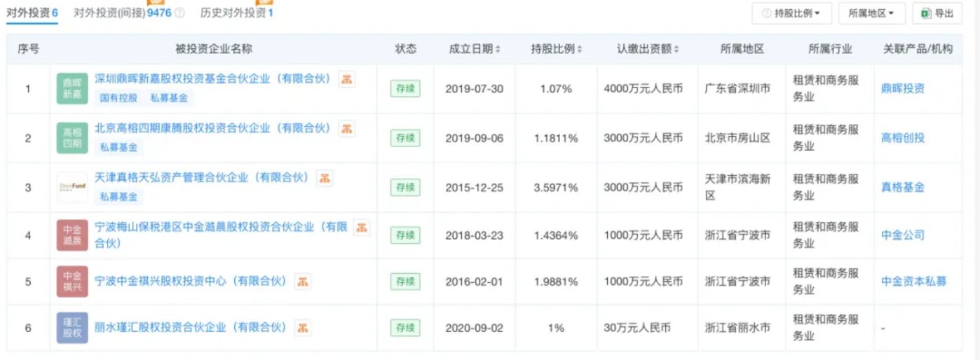This screenshot has height=360, width=980.
Task: Click equity structure icon beside 深圳鼎晖新嘉
Action: (346, 79)
